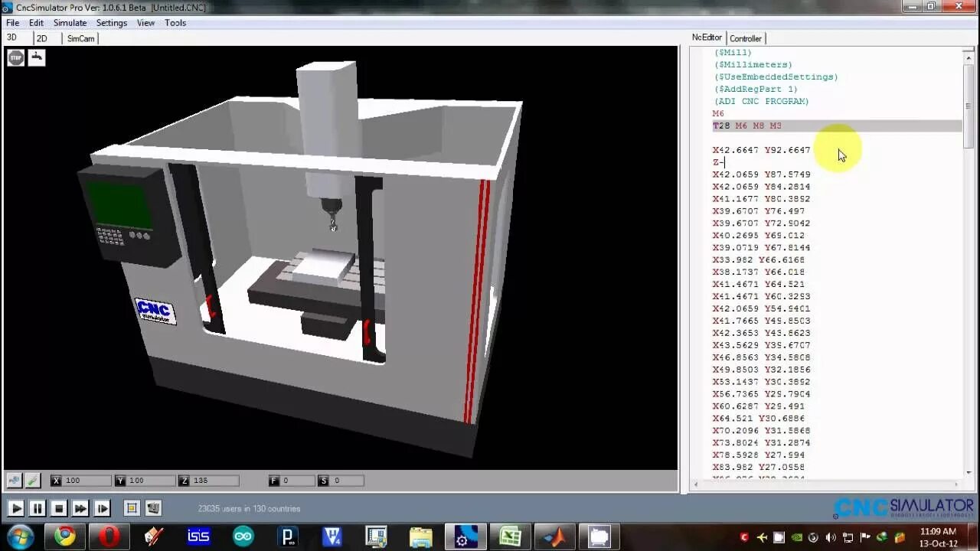This screenshot has width=980, height=551.
Task: Open the Edit menu
Action: click(x=36, y=23)
